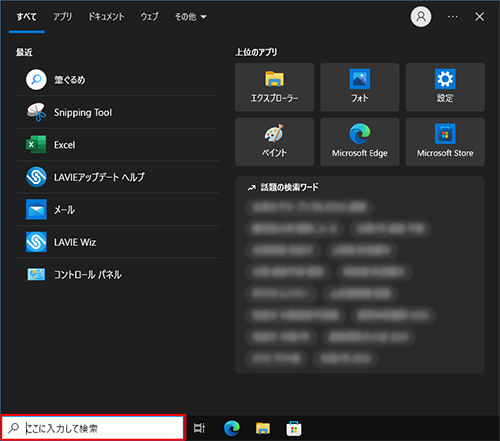
Task: Launch the ペイント app tile
Action: (x=274, y=142)
